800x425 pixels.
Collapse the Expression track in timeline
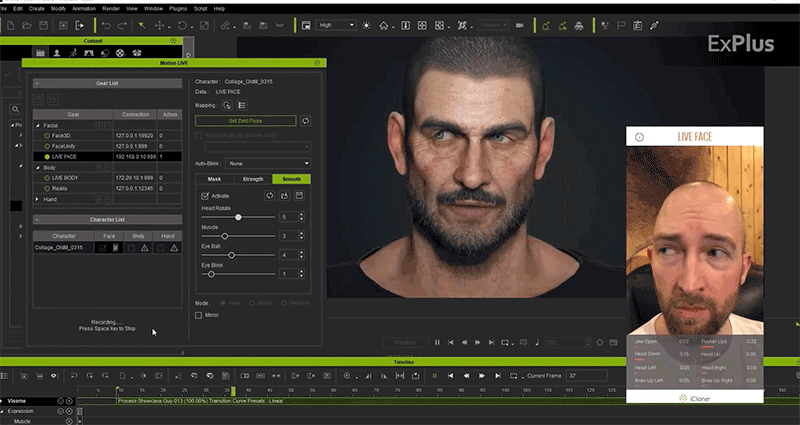[2, 411]
